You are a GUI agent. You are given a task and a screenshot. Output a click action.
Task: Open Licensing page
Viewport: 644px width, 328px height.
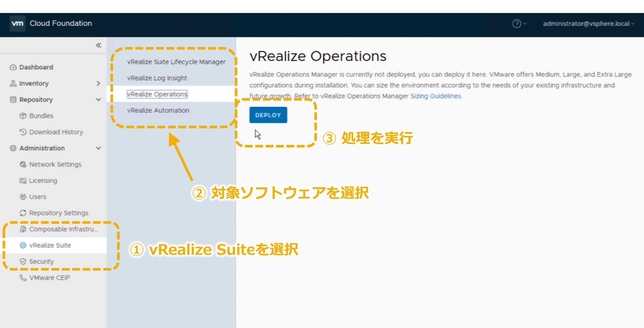pyautogui.click(x=43, y=181)
